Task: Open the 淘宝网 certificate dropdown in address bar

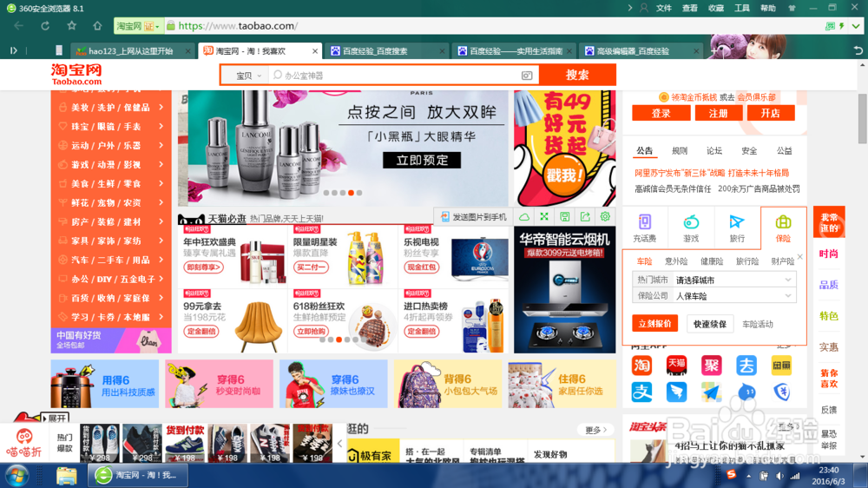Action: [137, 26]
